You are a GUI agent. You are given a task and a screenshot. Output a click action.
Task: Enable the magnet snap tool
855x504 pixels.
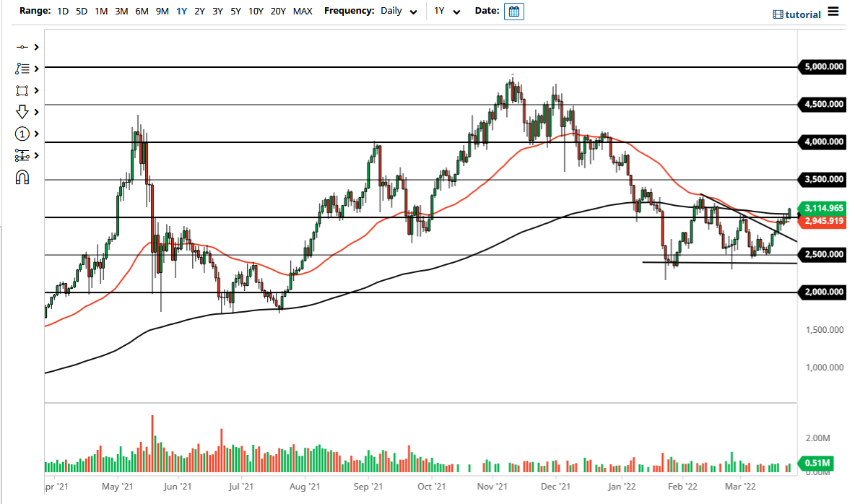click(22, 177)
